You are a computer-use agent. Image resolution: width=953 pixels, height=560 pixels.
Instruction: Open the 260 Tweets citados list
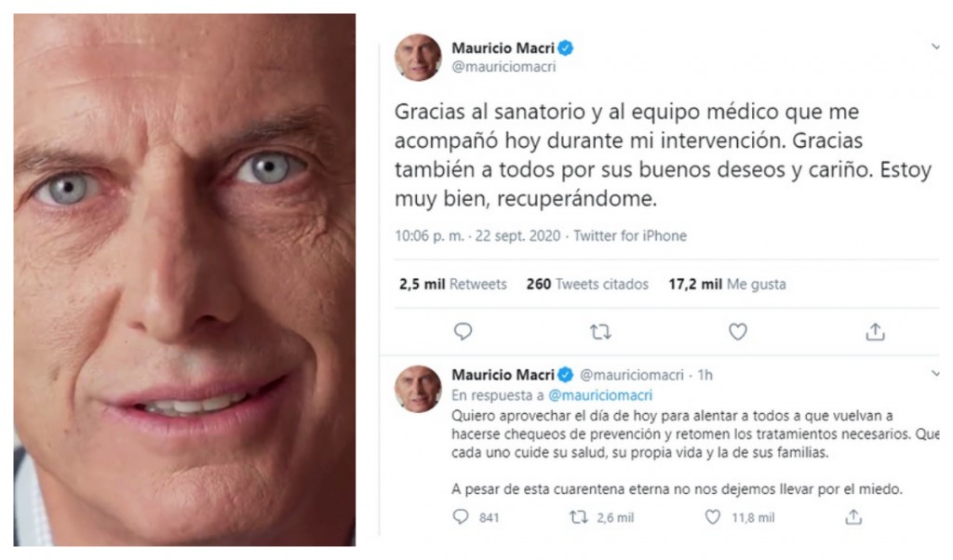pyautogui.click(x=587, y=285)
